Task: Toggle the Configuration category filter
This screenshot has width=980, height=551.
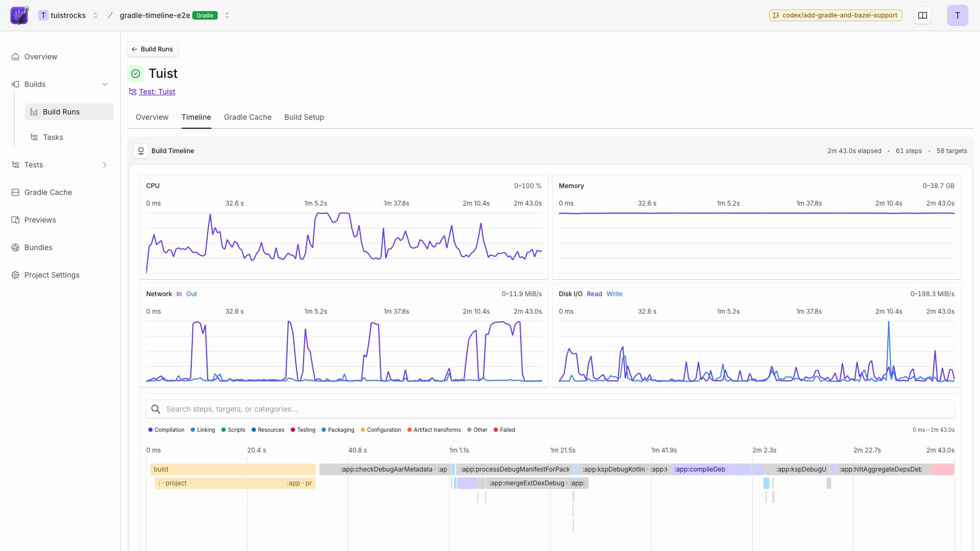Action: click(381, 430)
